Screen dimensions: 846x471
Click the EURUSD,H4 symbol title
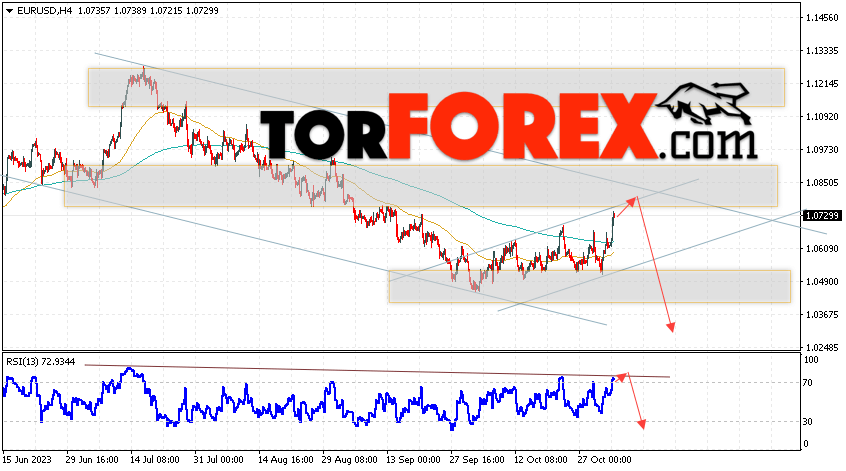(x=45, y=11)
